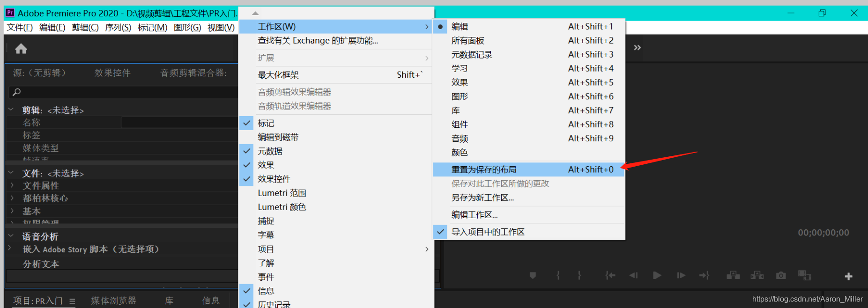Click the up arrow at top of Window menu
Image resolution: width=868 pixels, height=308 pixels.
[255, 13]
